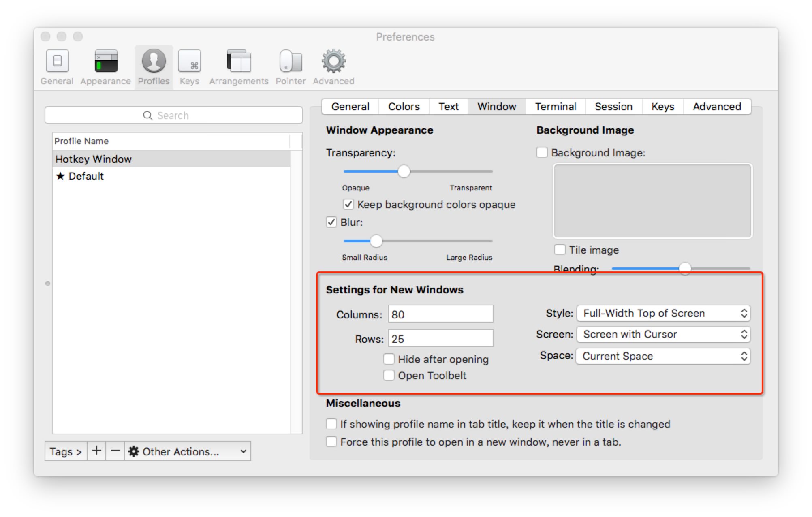Screen dimensions: 812x517
Task: Click the Columns input field
Action: click(x=440, y=314)
